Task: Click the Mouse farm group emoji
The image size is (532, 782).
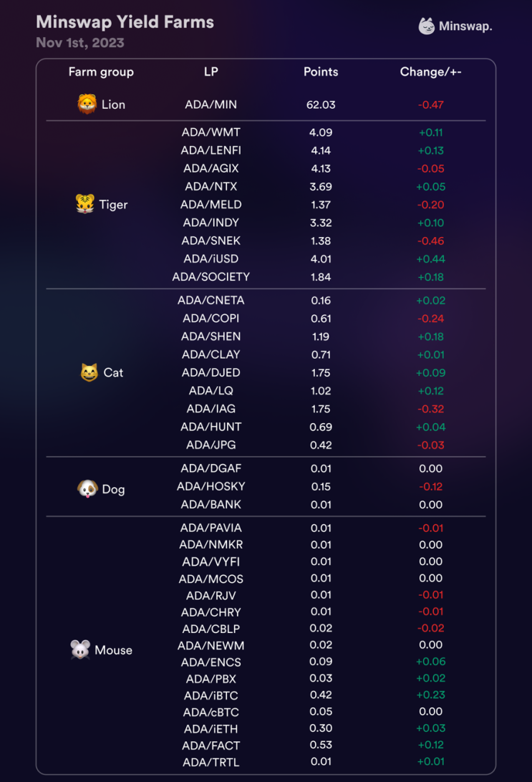Action: [x=80, y=650]
